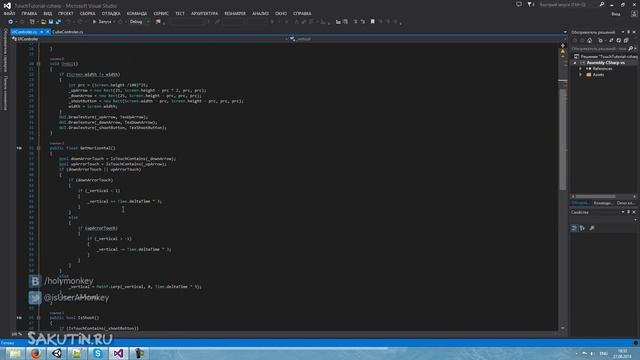Image resolution: width=640 pixels, height=360 pixels.
Task: Open the editor tab list dropdown arrow
Action: tap(565, 32)
